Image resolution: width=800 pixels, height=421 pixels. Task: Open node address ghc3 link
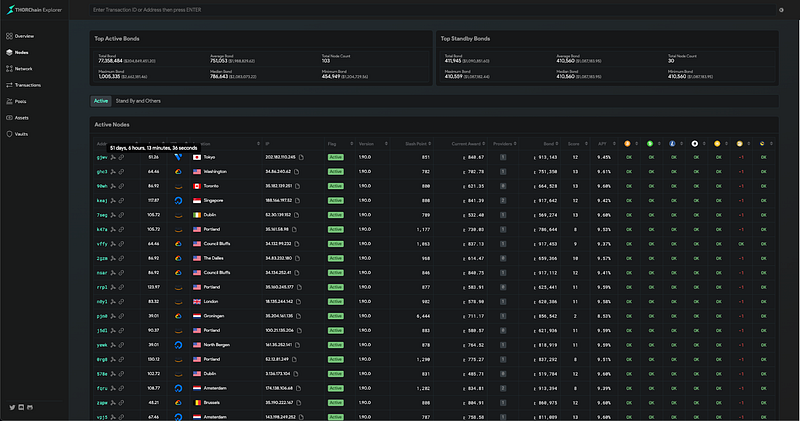tap(102, 172)
